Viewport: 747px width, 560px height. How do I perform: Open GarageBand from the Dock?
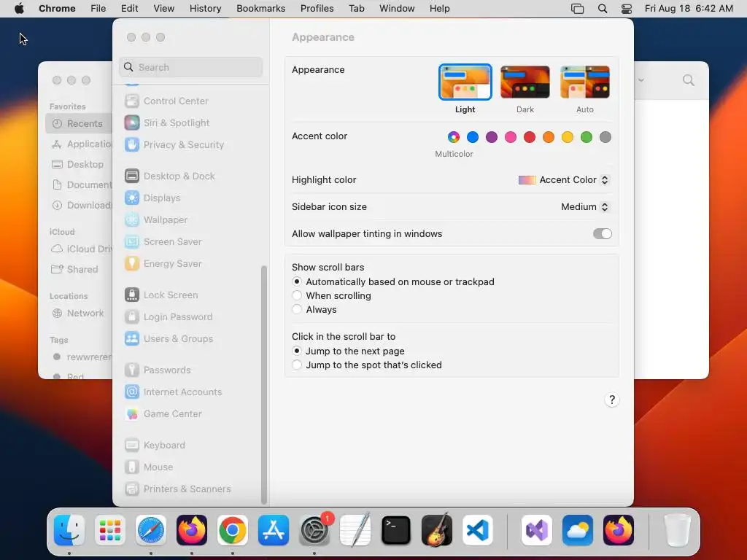point(437,530)
